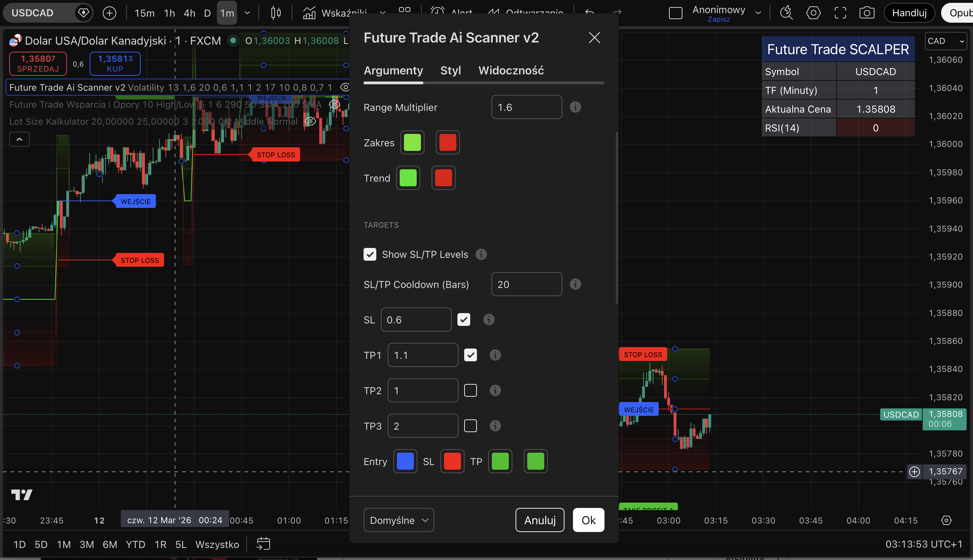Take a chart snapshot with camera icon
This screenshot has height=560, width=973.
coord(866,13)
